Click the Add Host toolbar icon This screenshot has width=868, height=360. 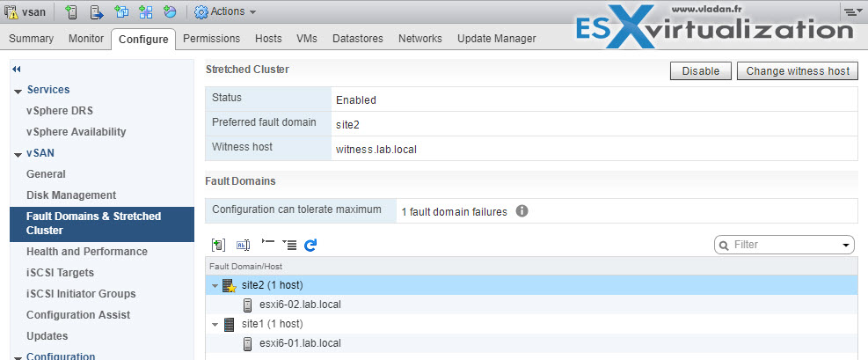70,11
